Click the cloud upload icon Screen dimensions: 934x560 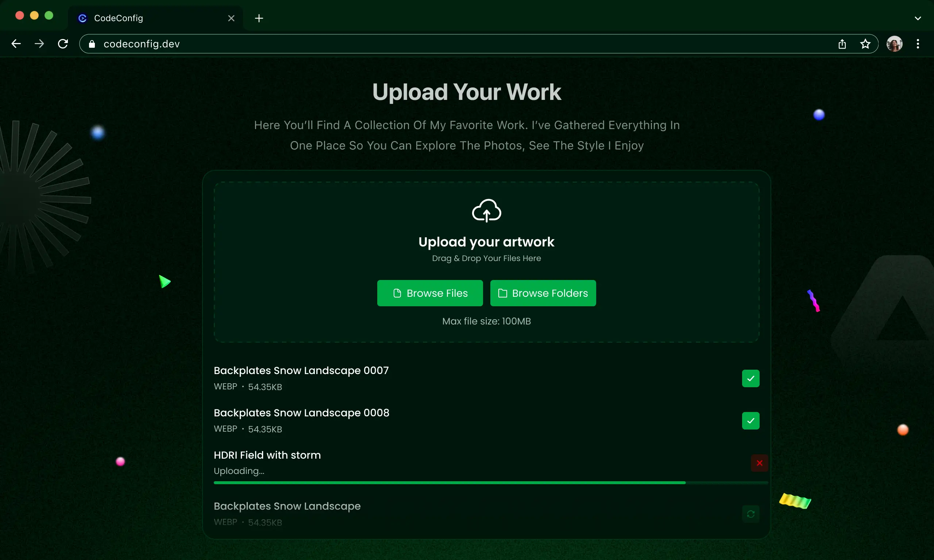[x=486, y=211]
